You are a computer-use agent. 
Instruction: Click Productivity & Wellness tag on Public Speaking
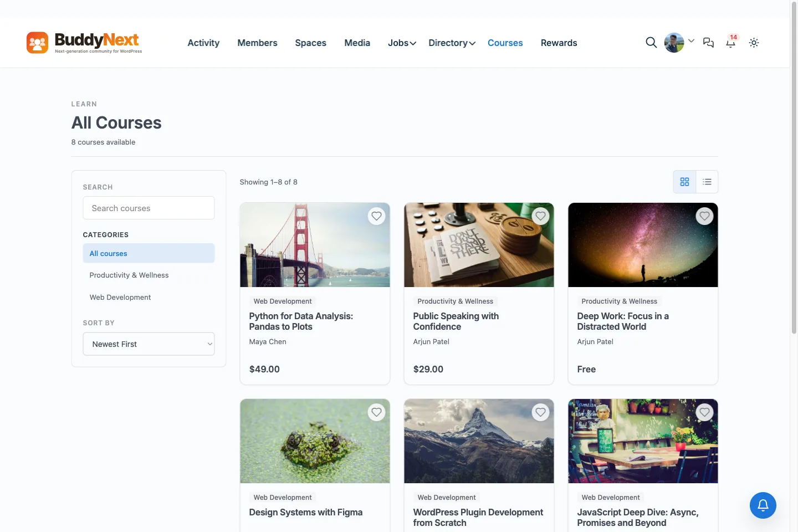coord(455,301)
